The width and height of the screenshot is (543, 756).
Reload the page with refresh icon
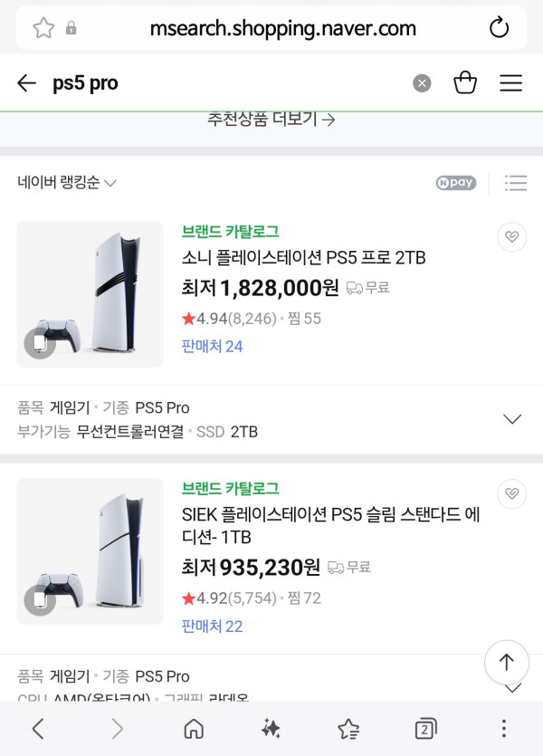500,27
